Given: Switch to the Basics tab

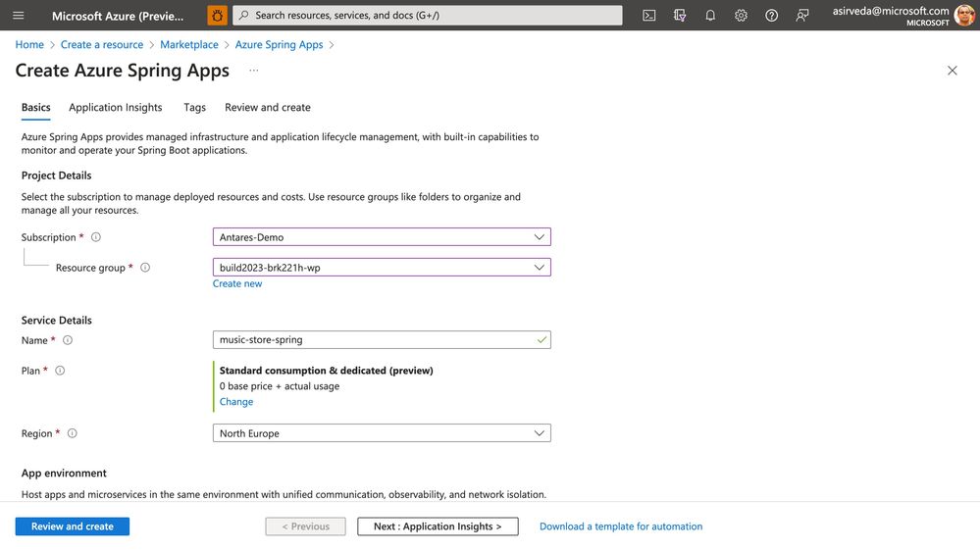Looking at the screenshot, I should click(35, 108).
